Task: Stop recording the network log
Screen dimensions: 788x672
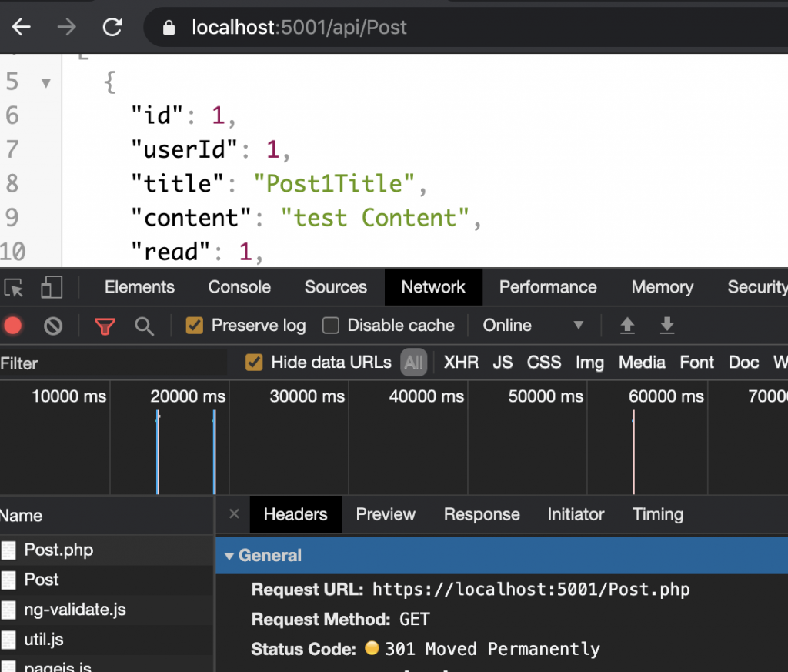Action: point(12,326)
